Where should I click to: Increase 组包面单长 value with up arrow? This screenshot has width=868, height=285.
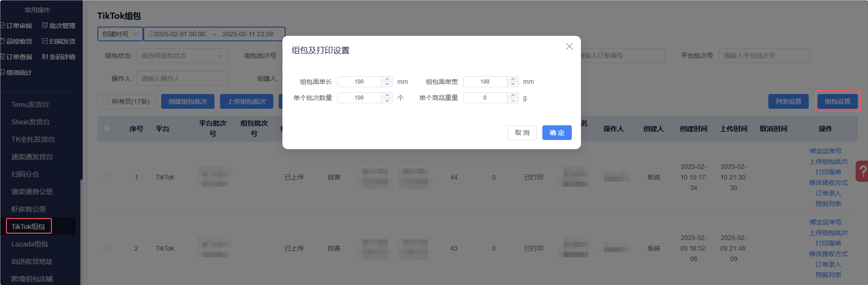387,79
